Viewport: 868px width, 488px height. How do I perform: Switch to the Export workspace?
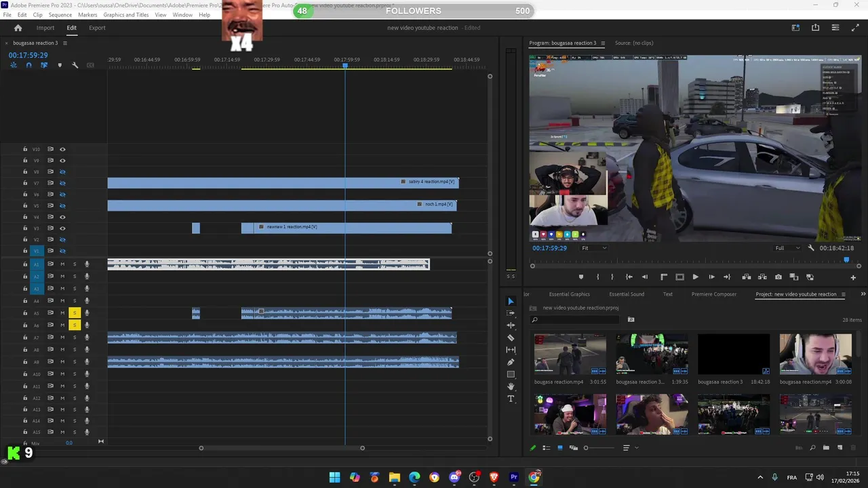tap(97, 28)
